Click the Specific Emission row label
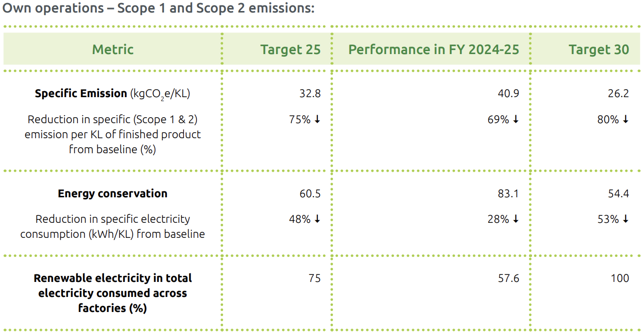This screenshot has height=332, width=644. 81,94
